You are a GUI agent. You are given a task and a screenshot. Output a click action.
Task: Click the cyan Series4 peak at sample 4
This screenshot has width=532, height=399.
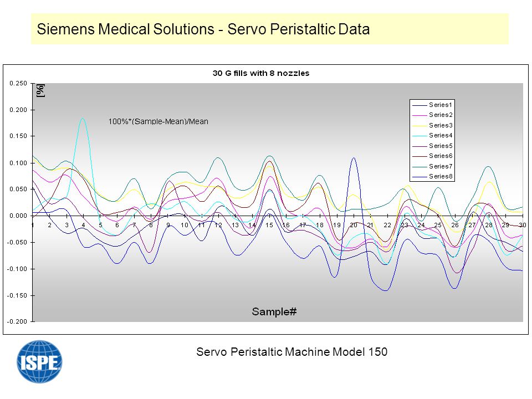[83, 119]
